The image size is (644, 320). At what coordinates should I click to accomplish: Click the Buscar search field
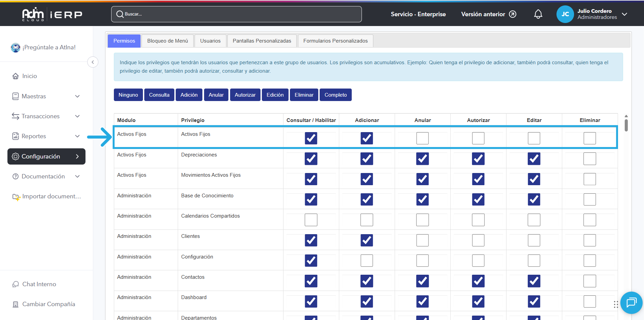(237, 14)
